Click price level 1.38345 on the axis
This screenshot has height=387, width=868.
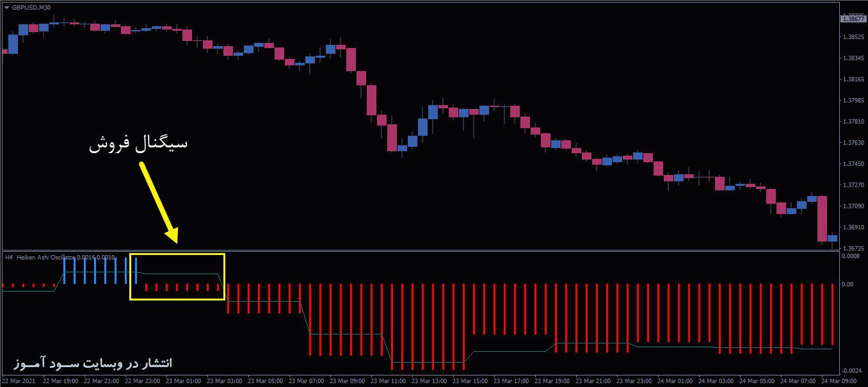[854, 58]
